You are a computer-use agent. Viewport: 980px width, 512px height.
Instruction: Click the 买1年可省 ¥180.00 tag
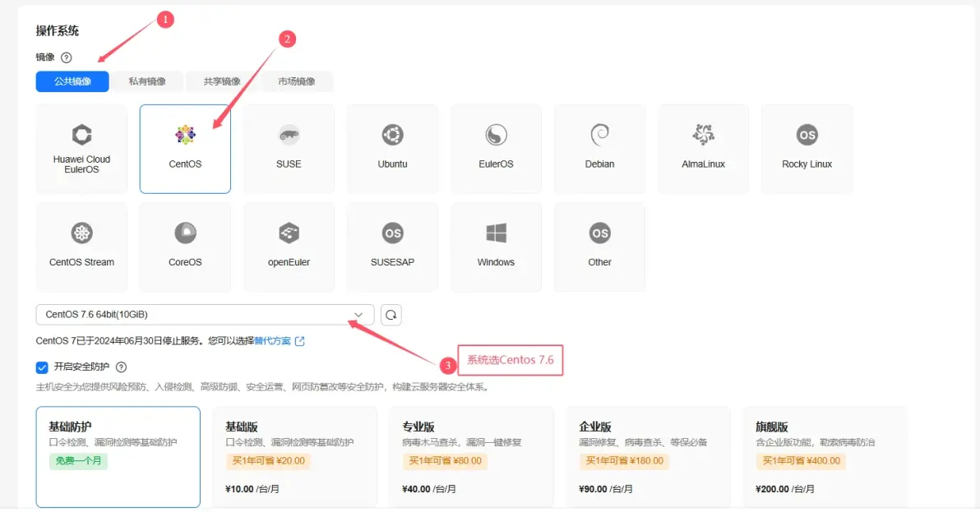[x=624, y=461]
